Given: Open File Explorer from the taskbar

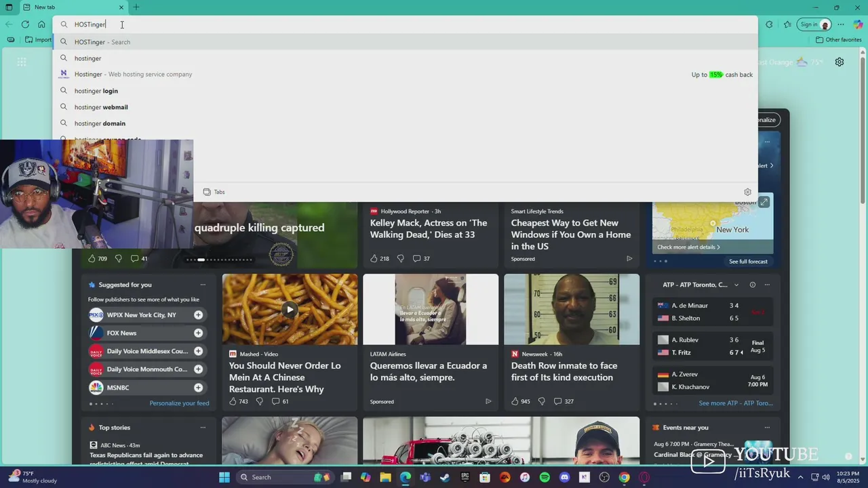Looking at the screenshot, I should click(385, 477).
